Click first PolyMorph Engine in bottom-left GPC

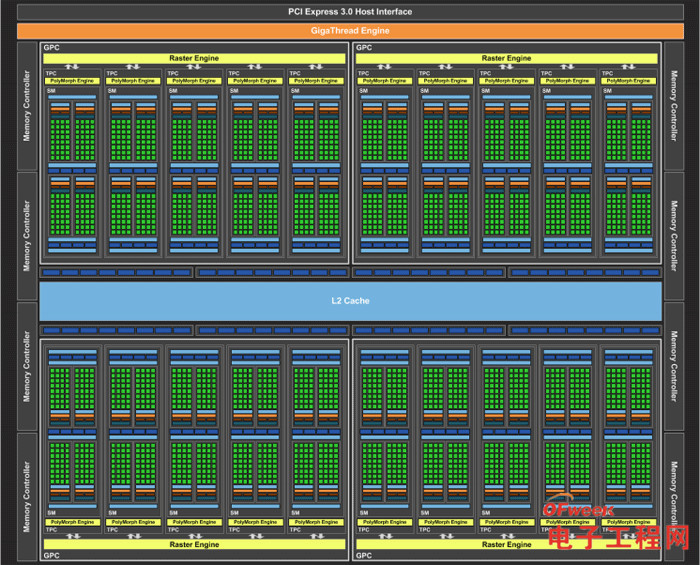click(x=72, y=522)
